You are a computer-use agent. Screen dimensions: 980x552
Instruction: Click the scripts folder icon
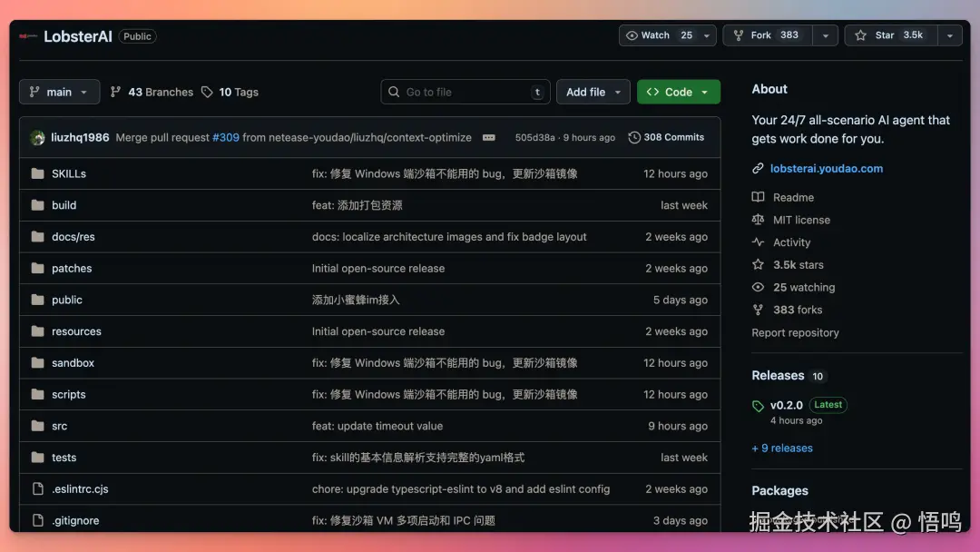click(x=37, y=394)
